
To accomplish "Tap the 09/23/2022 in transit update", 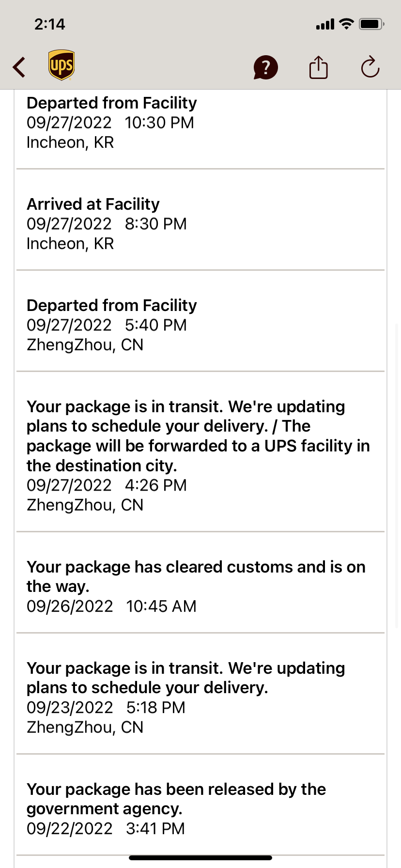I will pos(185,678).
